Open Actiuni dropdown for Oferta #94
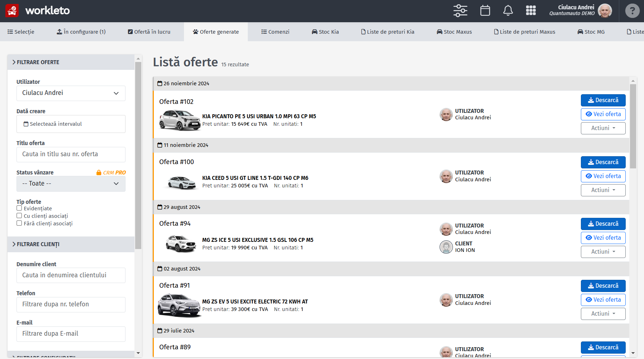Screen dimensions: 644x359 tap(603, 252)
